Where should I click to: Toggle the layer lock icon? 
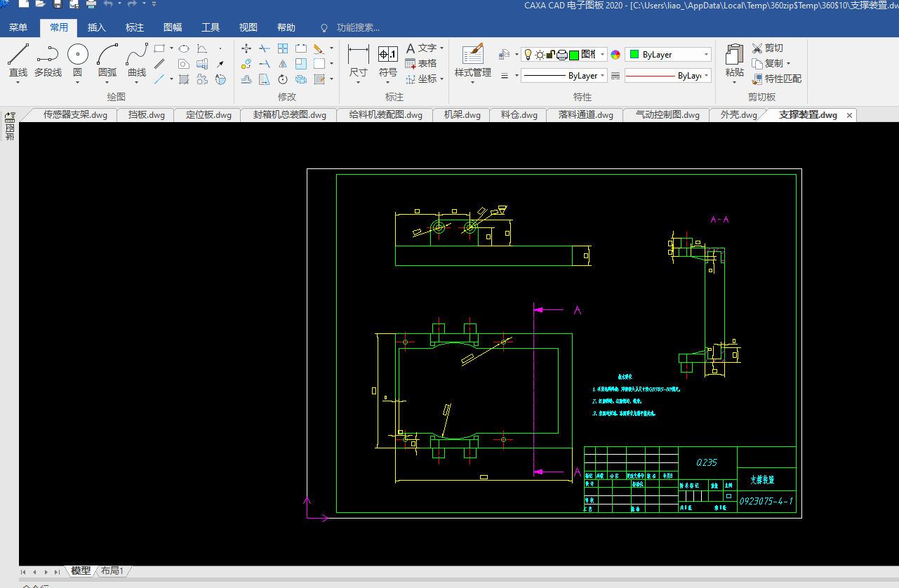(550, 55)
